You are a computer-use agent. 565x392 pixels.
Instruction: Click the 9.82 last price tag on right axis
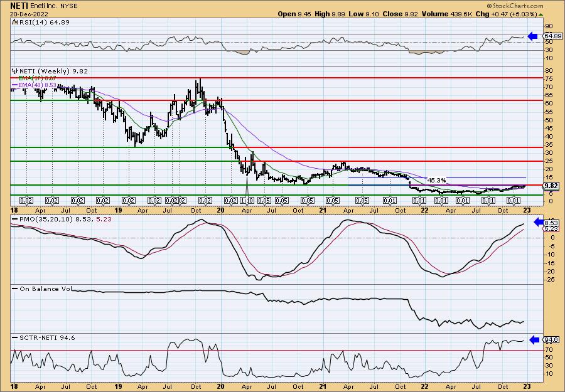552,186
